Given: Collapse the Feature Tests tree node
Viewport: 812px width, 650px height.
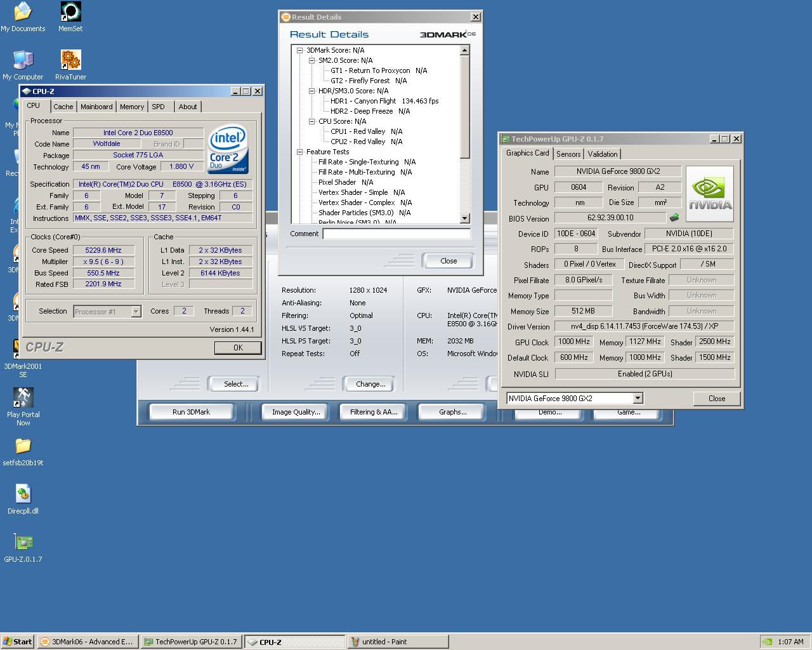Looking at the screenshot, I should click(x=300, y=152).
